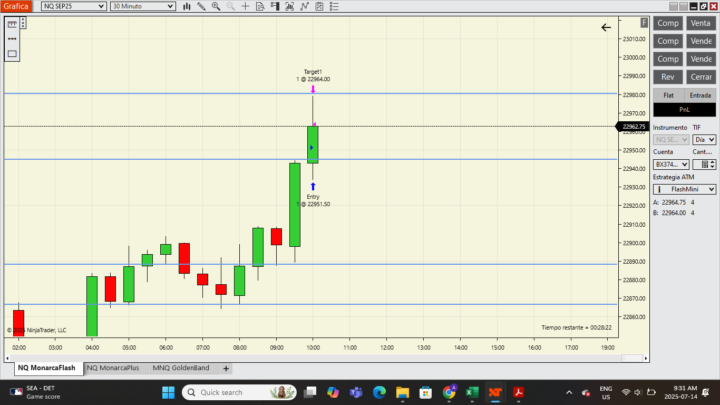Screen dimensions: 720x405
Task: Open Microsoft Edge from the taskbar
Action: [379, 393]
